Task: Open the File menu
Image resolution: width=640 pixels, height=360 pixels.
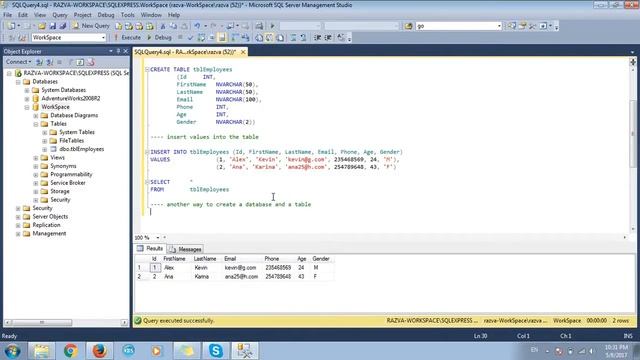Action: click(8, 15)
